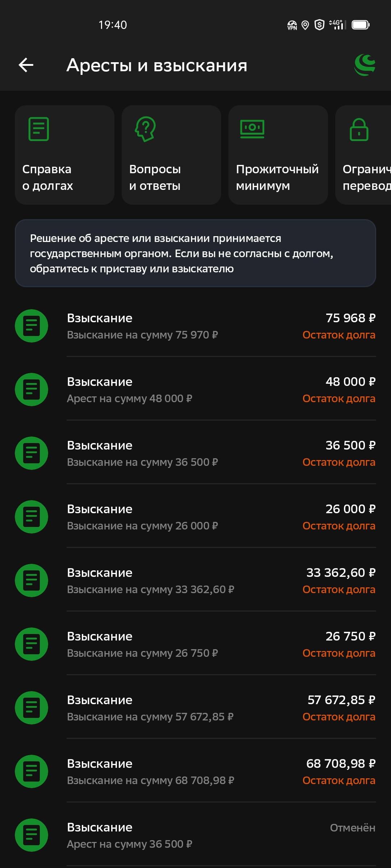Open the Вопросы и ответы card
391x868 pixels.
click(x=171, y=155)
